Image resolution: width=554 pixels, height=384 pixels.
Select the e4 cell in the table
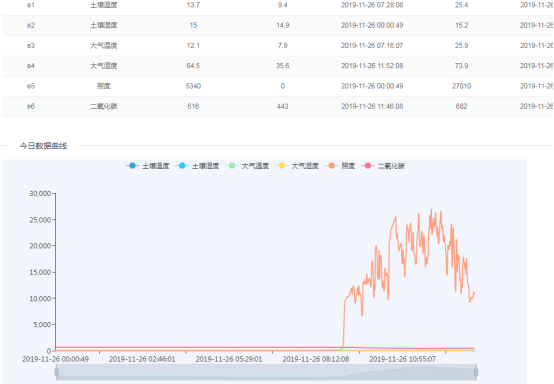[31, 66]
